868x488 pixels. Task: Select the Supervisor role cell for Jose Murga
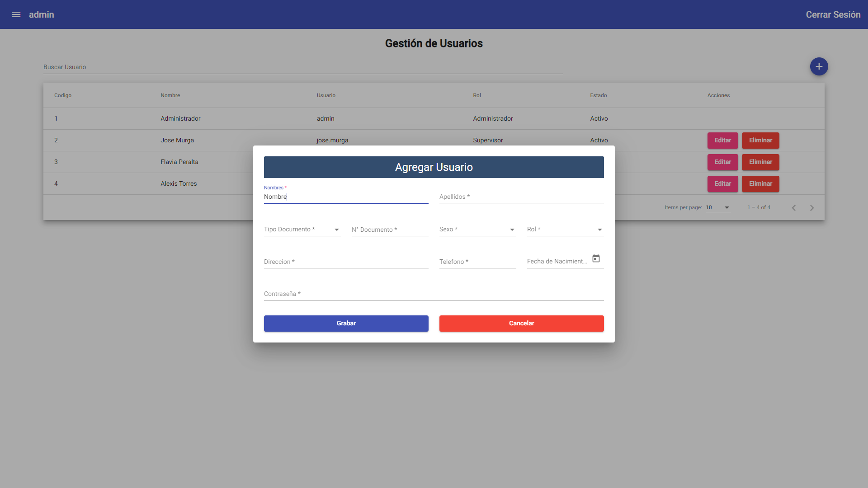click(x=488, y=140)
